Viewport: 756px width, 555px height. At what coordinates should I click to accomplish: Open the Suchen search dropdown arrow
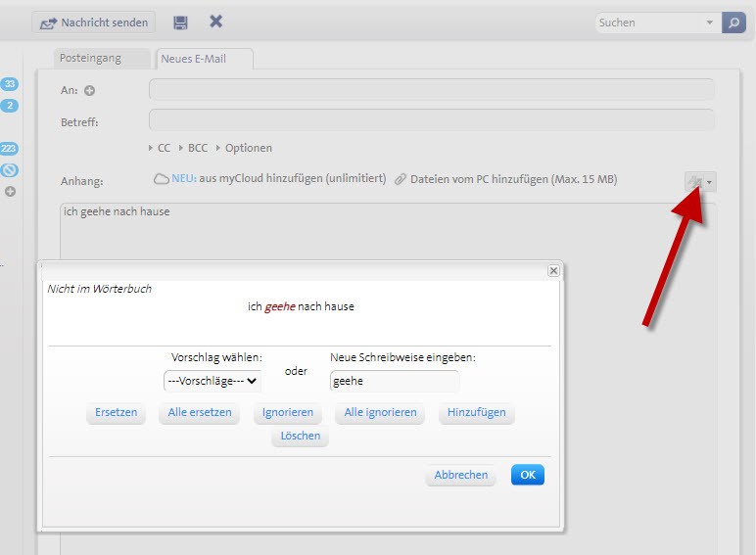pyautogui.click(x=710, y=23)
